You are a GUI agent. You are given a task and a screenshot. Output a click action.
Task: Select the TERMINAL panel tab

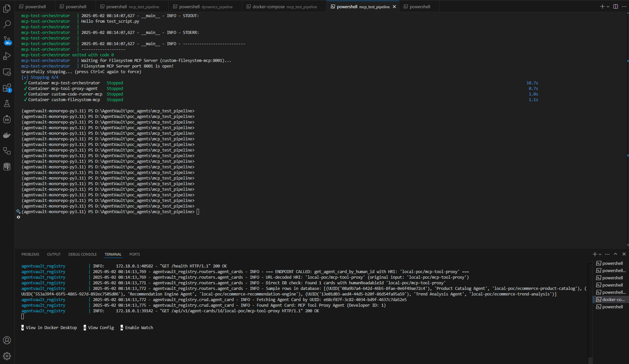pyautogui.click(x=113, y=254)
